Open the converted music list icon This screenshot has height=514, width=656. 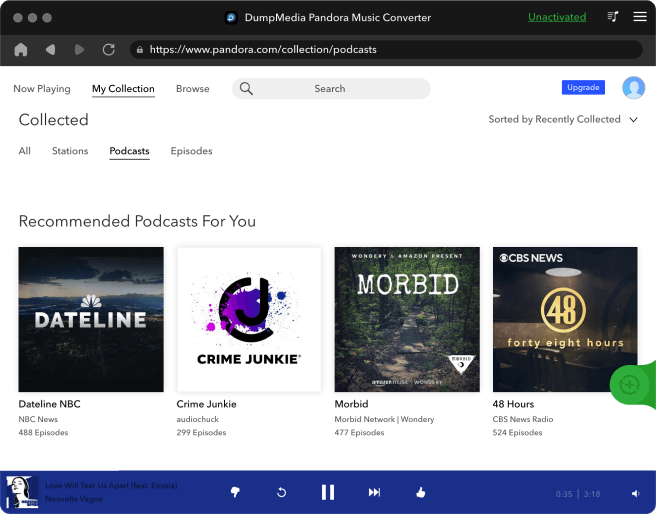613,17
